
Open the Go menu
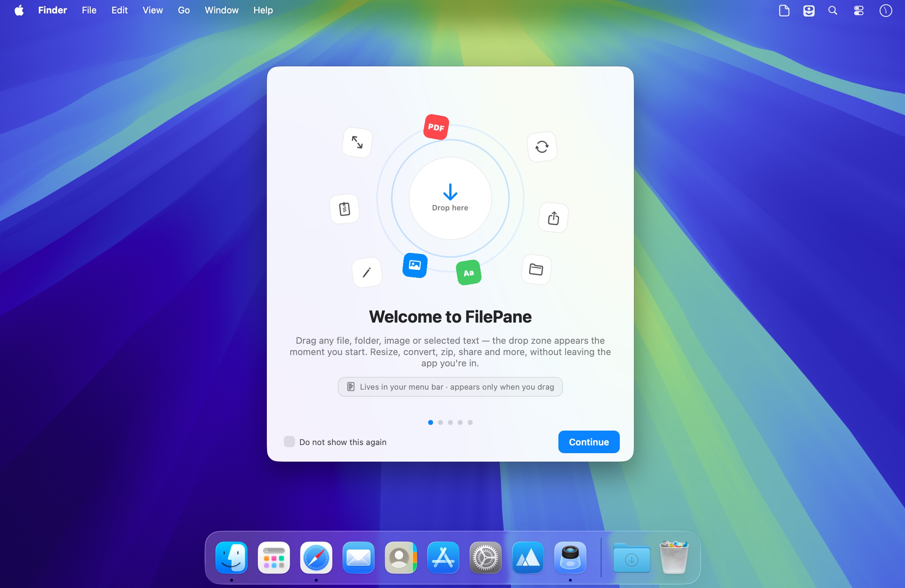pyautogui.click(x=184, y=10)
